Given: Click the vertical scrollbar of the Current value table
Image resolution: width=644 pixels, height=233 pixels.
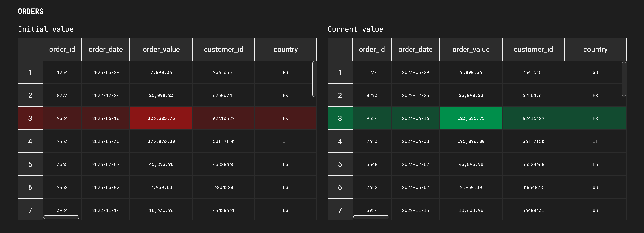Looking at the screenshot, I should [624, 79].
